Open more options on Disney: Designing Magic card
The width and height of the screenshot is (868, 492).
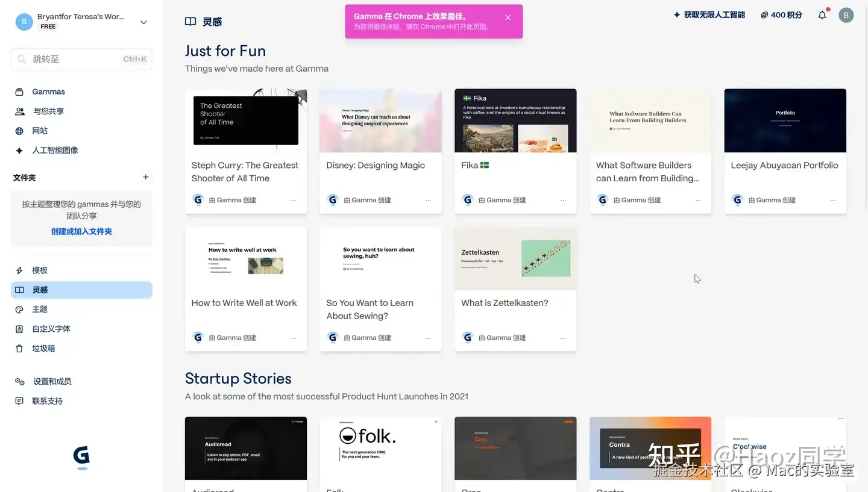coord(429,200)
